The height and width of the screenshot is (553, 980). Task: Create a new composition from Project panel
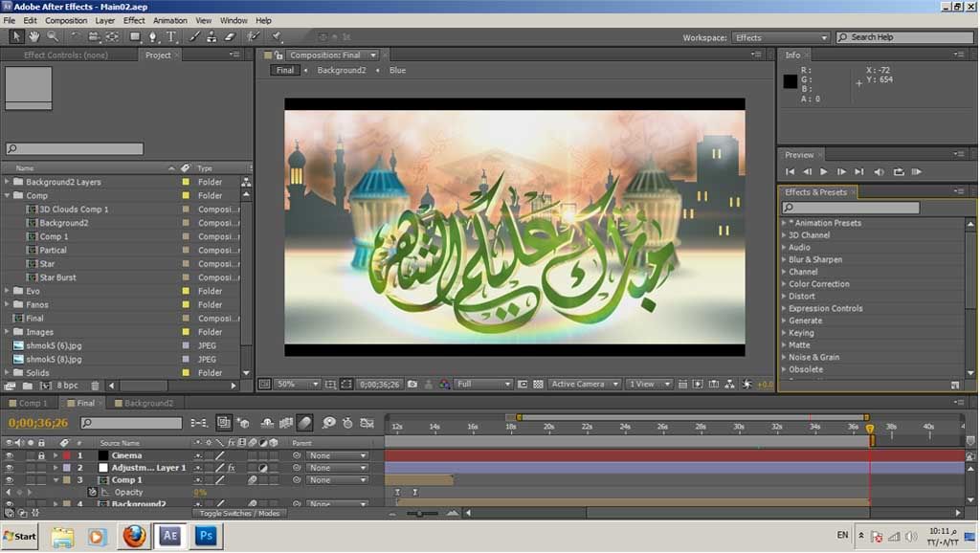pyautogui.click(x=46, y=386)
